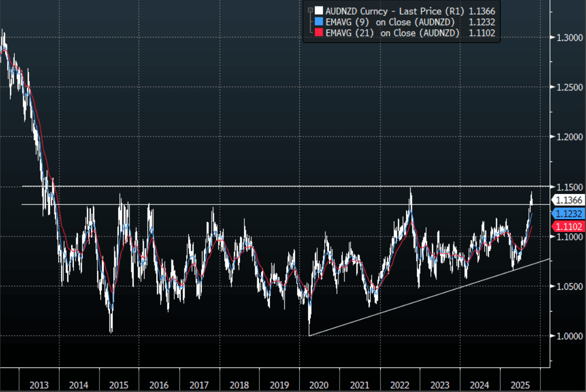Click the 2019 x-axis year label
Screen dimensions: 586x392
280,385
